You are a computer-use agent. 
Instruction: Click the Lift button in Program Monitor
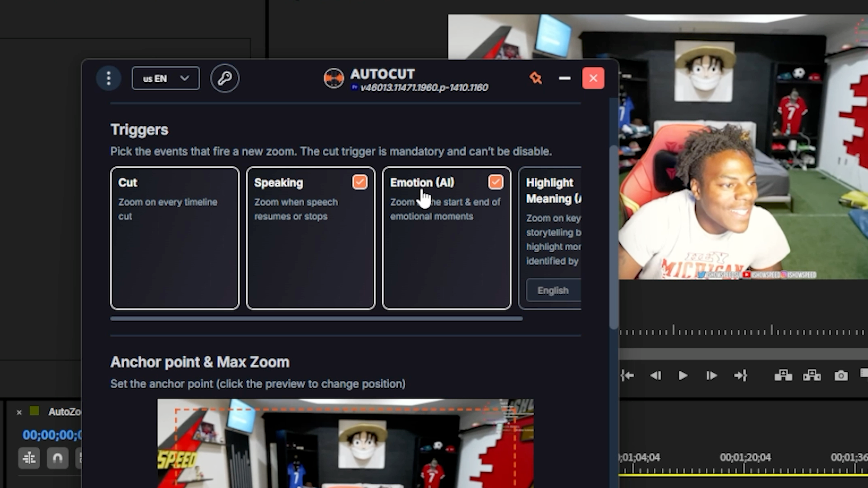coord(783,375)
